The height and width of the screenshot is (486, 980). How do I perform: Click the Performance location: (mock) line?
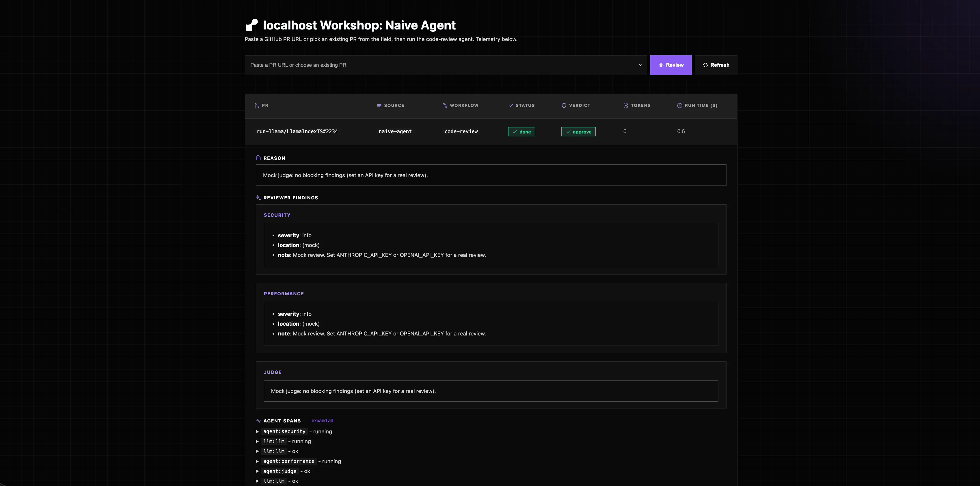click(x=299, y=324)
